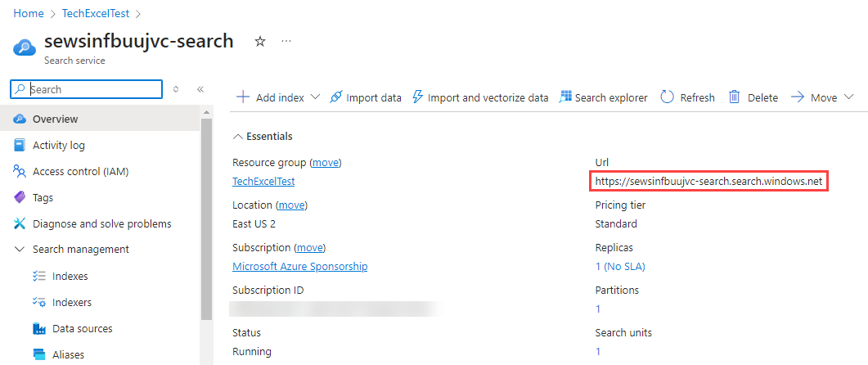Favorite the search service with the star icon
The height and width of the screenshot is (365, 868).
click(x=259, y=42)
